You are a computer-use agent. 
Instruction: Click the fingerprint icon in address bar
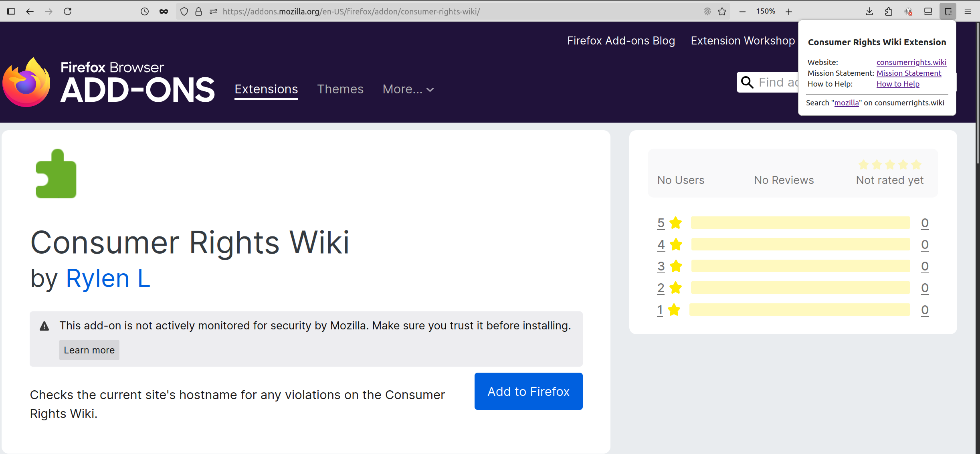(707, 11)
